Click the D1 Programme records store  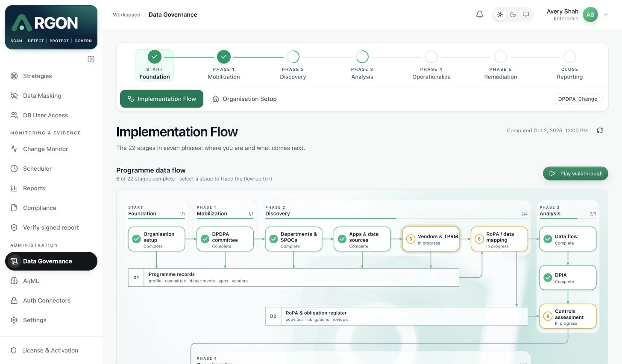click(293, 277)
